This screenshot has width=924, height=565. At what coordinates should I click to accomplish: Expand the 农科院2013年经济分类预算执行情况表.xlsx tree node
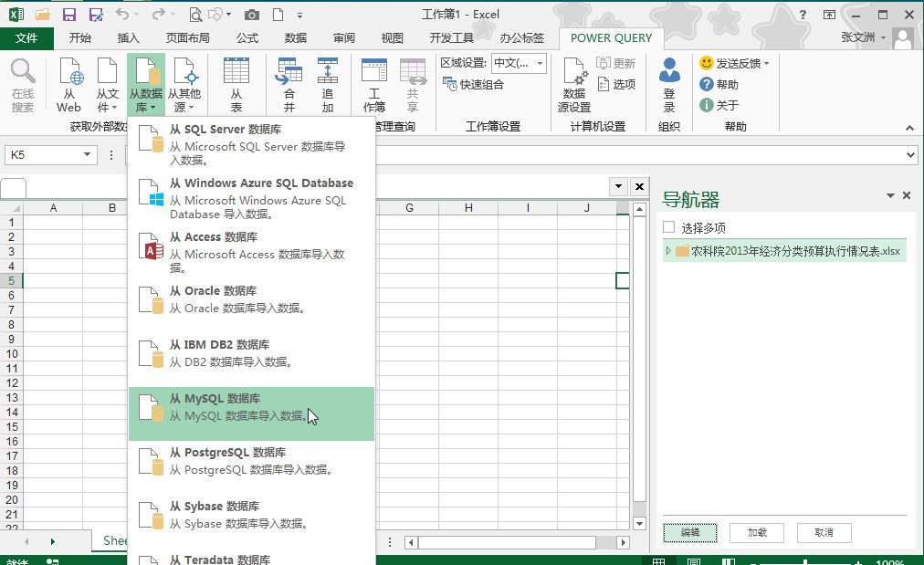coord(667,251)
